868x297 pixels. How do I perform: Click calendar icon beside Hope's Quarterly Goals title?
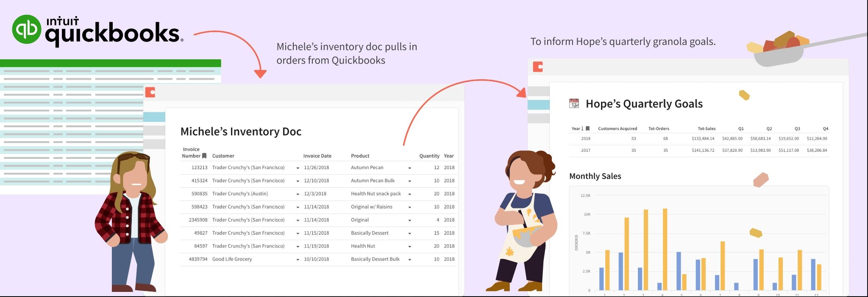click(574, 103)
